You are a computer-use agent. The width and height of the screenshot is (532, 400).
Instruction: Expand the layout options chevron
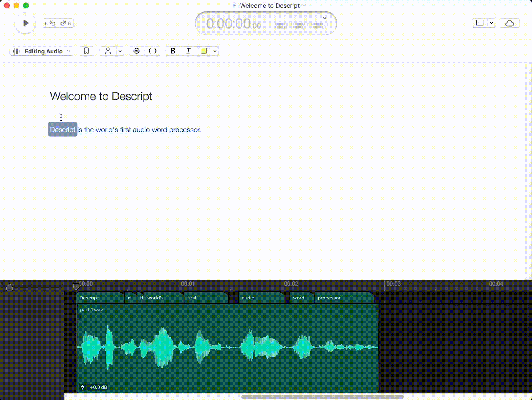point(492,23)
